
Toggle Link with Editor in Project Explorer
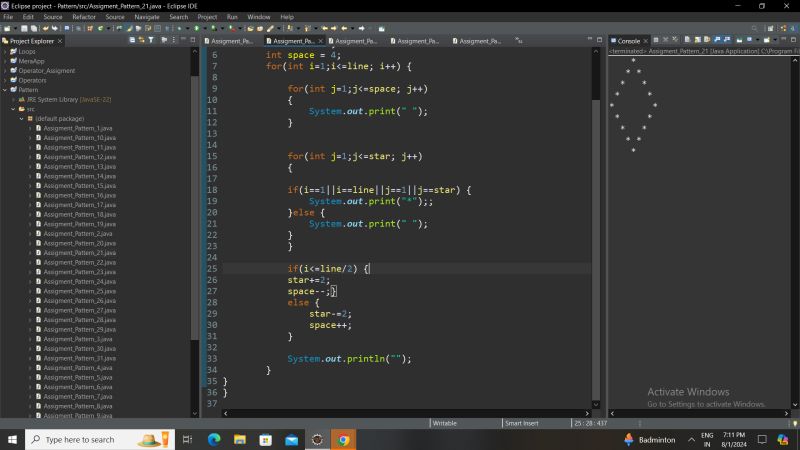click(x=141, y=40)
